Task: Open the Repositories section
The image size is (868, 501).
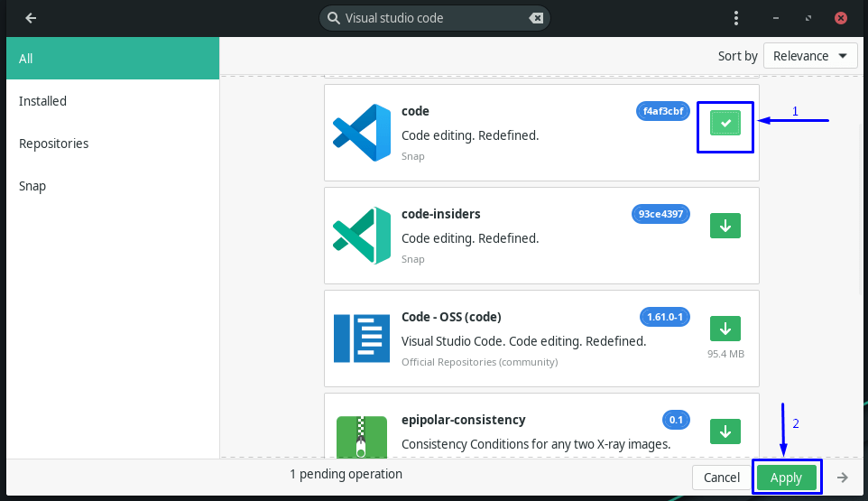Action: point(113,144)
